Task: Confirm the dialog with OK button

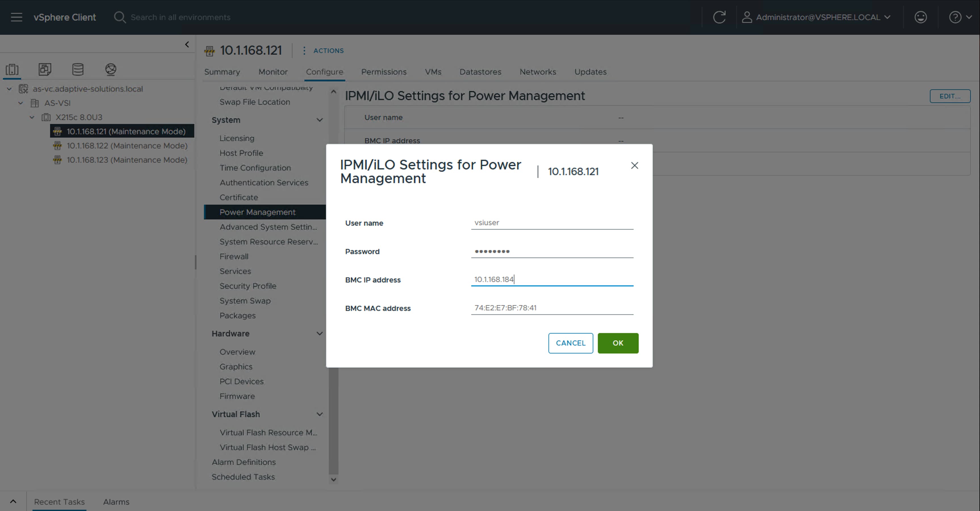Action: [x=617, y=343]
